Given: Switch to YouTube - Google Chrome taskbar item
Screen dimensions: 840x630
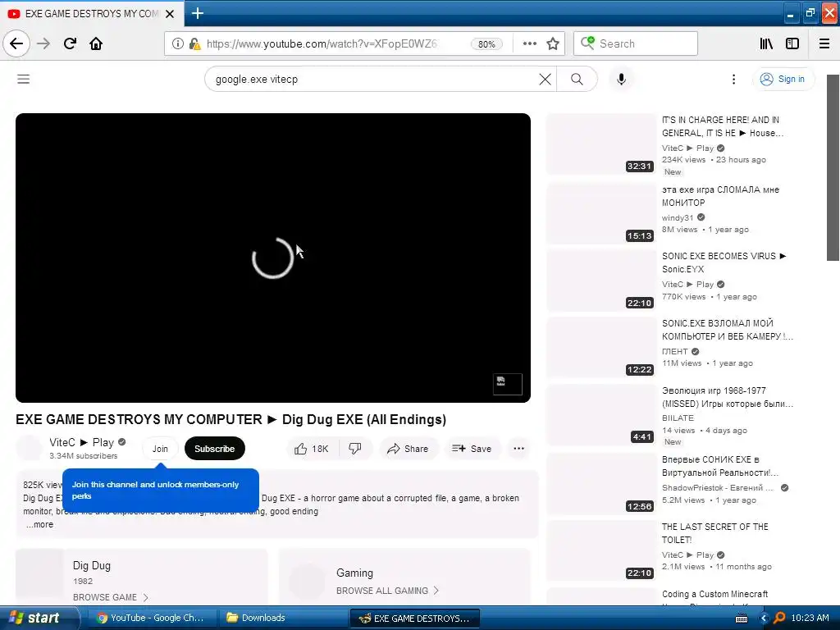Looking at the screenshot, I should click(151, 618).
